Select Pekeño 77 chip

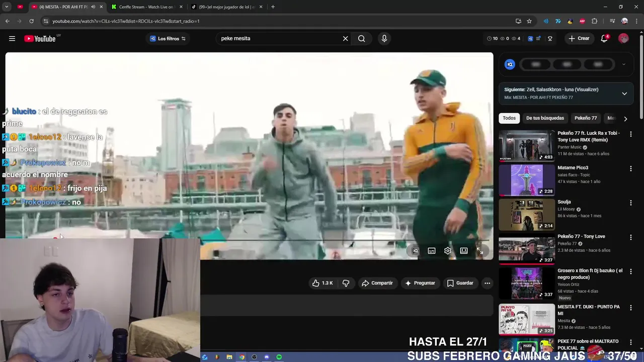pyautogui.click(x=586, y=118)
